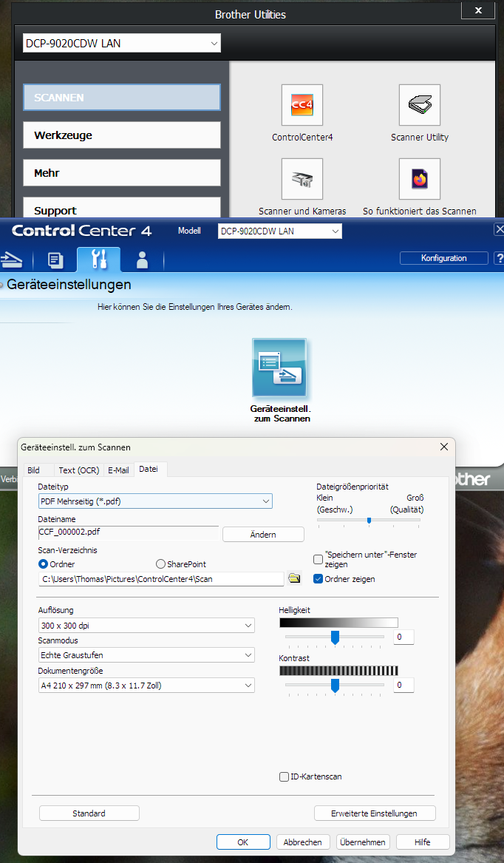
Task: Click the Helligkeit slider handle
Action: [x=335, y=637]
